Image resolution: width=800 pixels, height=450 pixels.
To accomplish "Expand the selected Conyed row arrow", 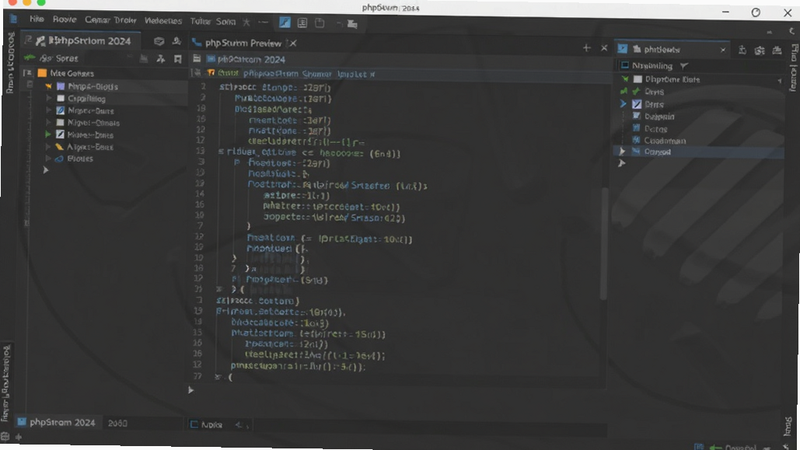I will coord(622,152).
